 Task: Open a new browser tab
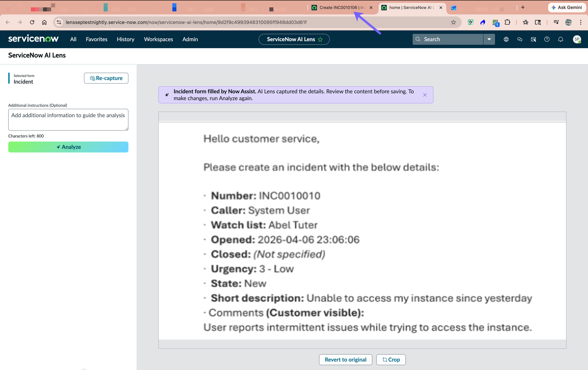point(523,7)
